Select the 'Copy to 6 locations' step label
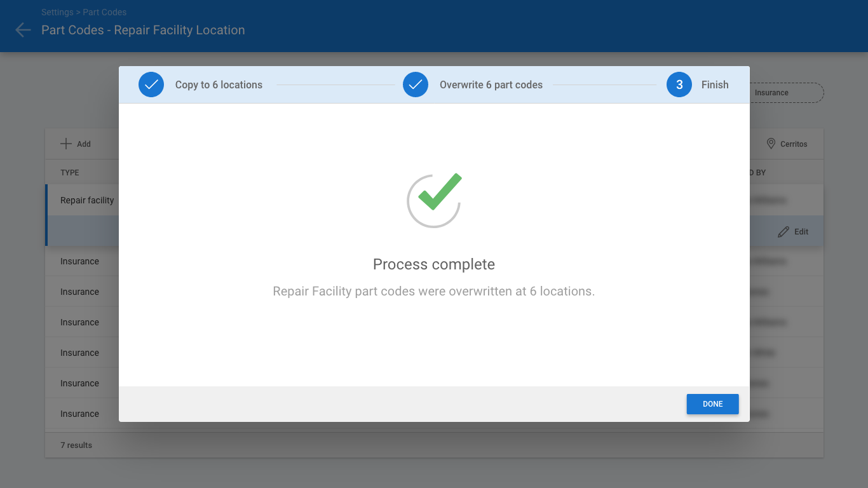Image resolution: width=868 pixels, height=488 pixels. pos(219,85)
